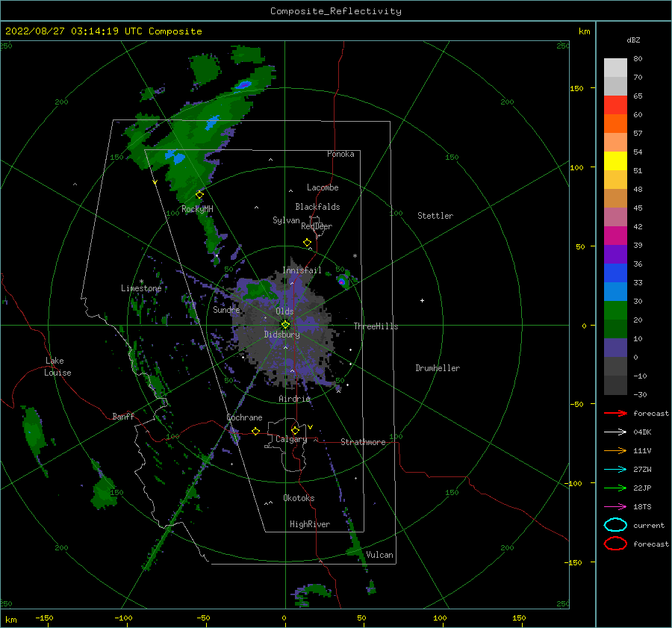Screen dimensions: 672x628
Task: Click the yellow diamond marker below RedDeer
Action: coord(308,243)
